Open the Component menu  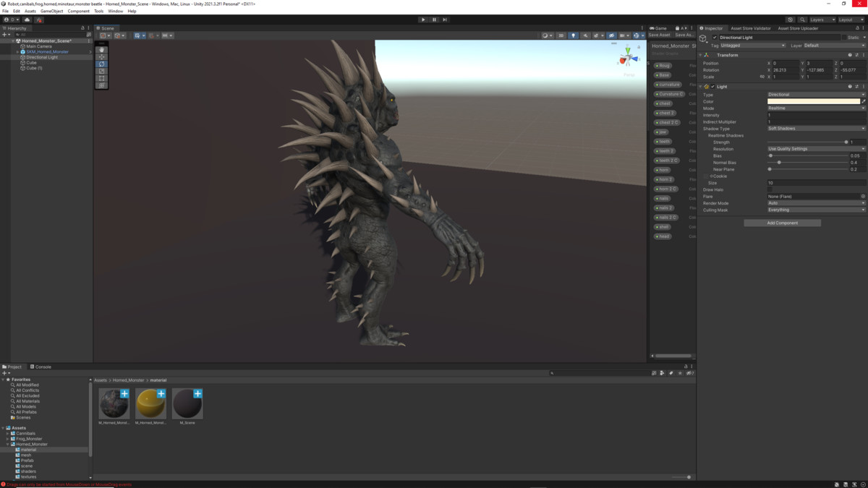[x=78, y=12]
